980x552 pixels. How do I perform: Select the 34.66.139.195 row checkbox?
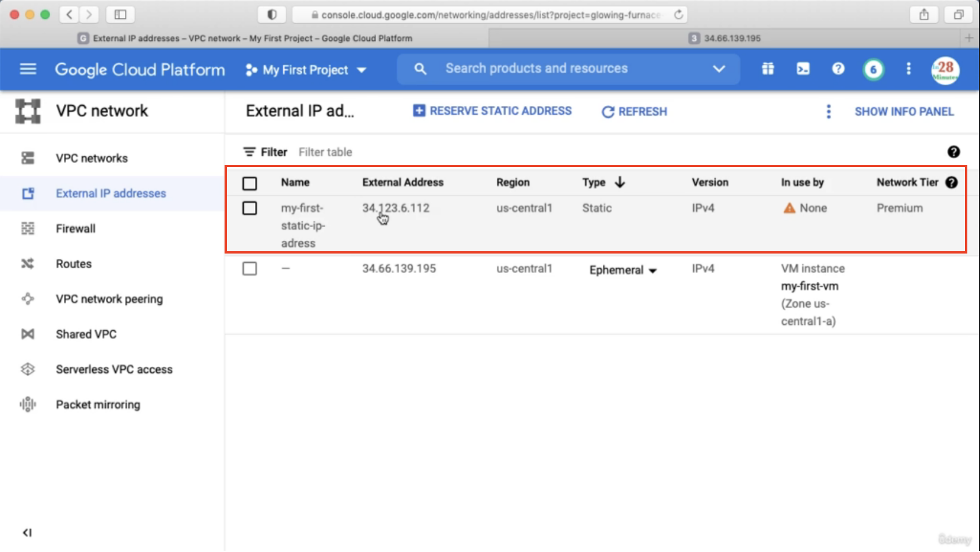249,269
